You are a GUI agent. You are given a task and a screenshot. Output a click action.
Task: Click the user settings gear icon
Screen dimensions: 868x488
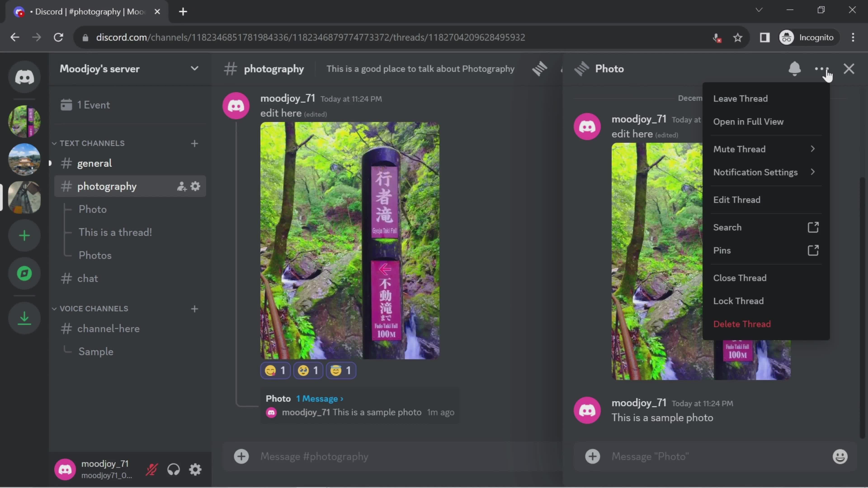196,469
